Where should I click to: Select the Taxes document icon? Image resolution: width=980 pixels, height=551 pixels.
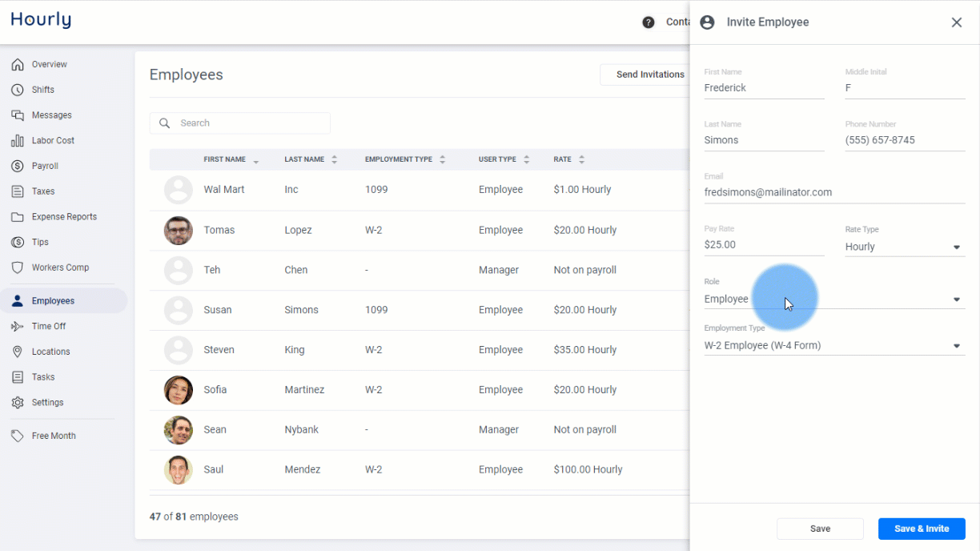17,191
